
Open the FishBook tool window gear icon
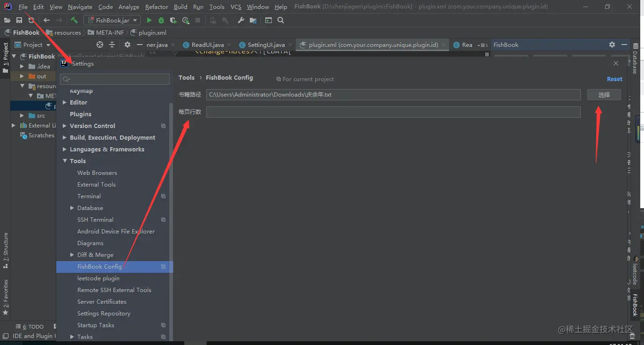click(x=612, y=45)
